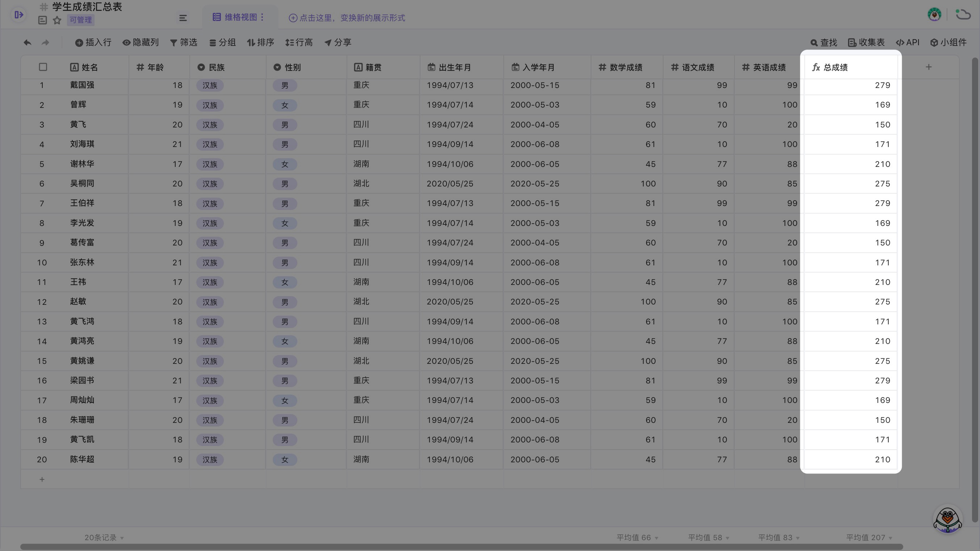Viewport: 980px width, 551px height.
Task: Expand the left sidebar panel icon
Action: tap(18, 15)
